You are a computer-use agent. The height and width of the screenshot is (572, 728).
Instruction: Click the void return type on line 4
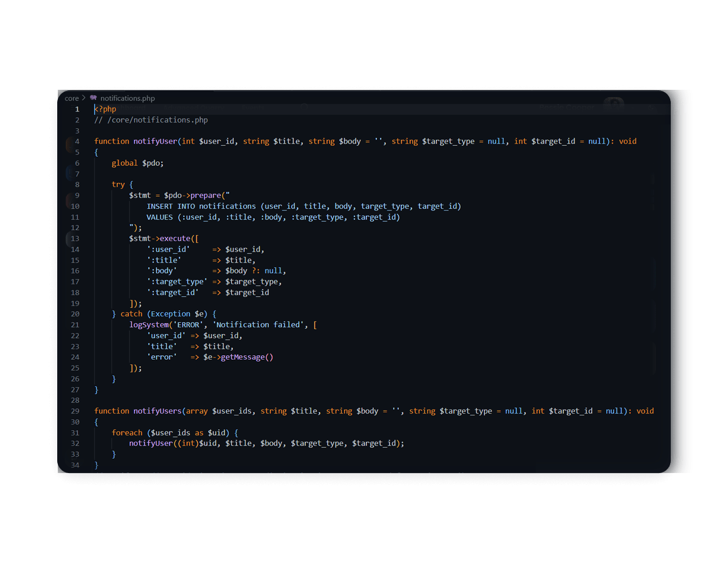click(x=627, y=141)
